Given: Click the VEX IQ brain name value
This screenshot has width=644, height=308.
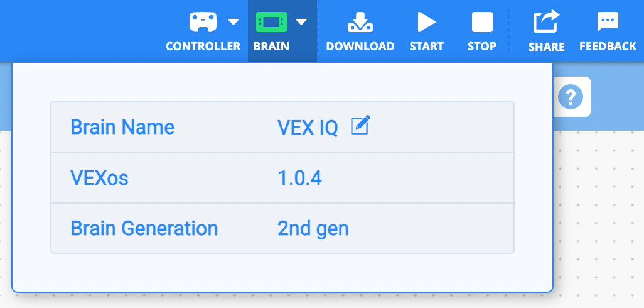Looking at the screenshot, I should (x=308, y=128).
